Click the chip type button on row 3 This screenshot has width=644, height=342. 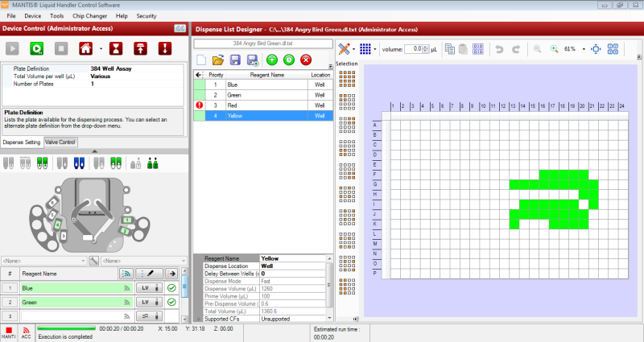[149, 316]
